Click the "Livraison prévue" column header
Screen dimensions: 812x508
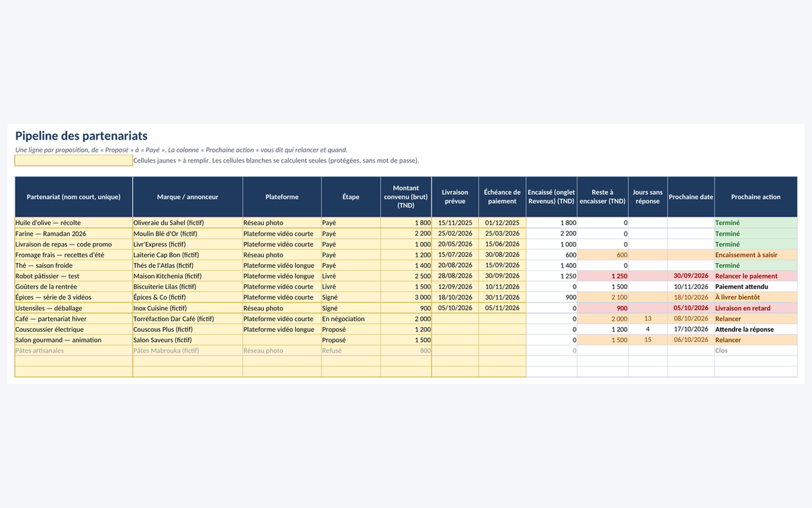(x=455, y=197)
